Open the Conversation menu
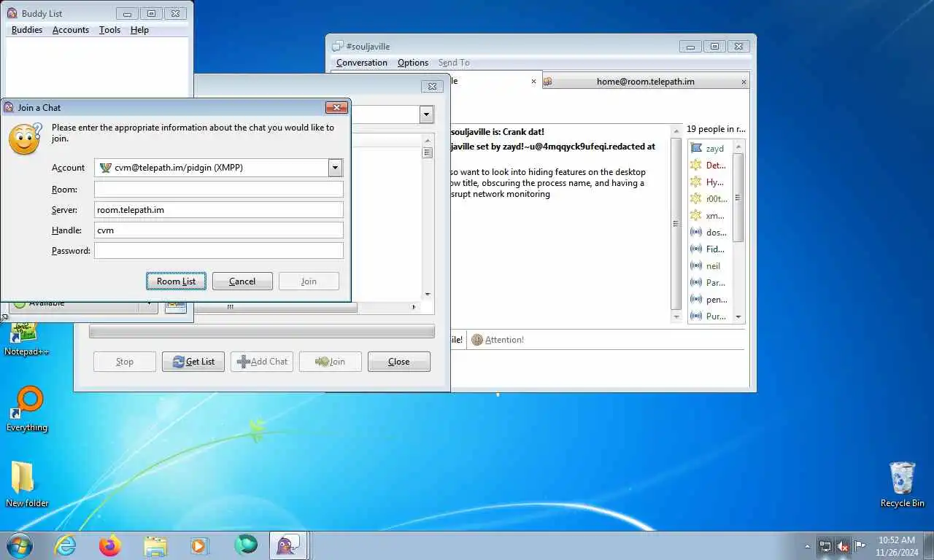 coord(362,63)
